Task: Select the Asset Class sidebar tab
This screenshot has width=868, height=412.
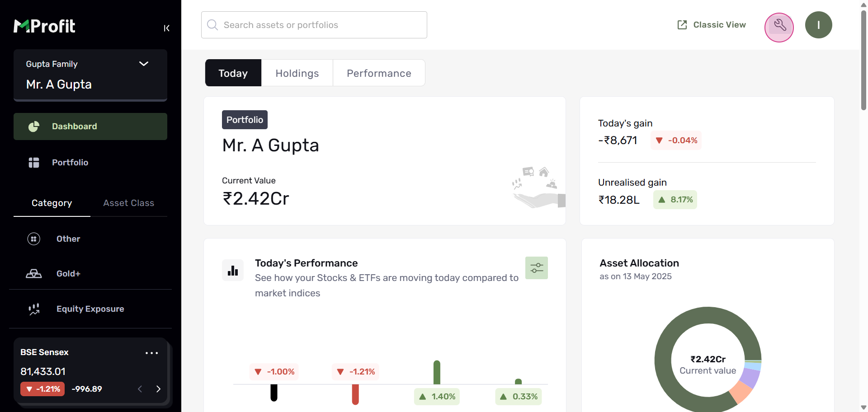Action: coord(128,203)
